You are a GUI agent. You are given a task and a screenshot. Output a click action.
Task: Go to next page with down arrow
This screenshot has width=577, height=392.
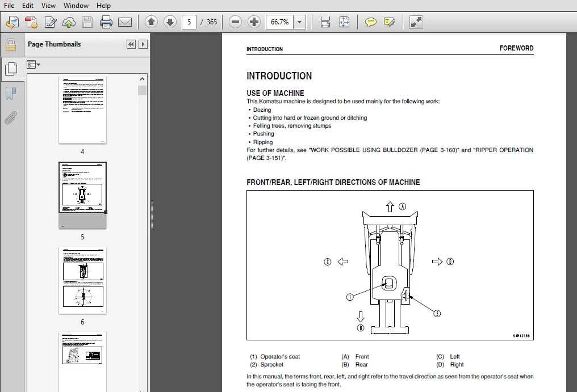[x=170, y=22]
